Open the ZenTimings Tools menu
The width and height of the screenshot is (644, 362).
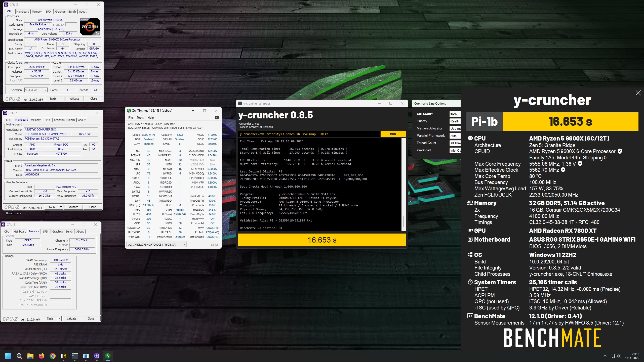140,118
